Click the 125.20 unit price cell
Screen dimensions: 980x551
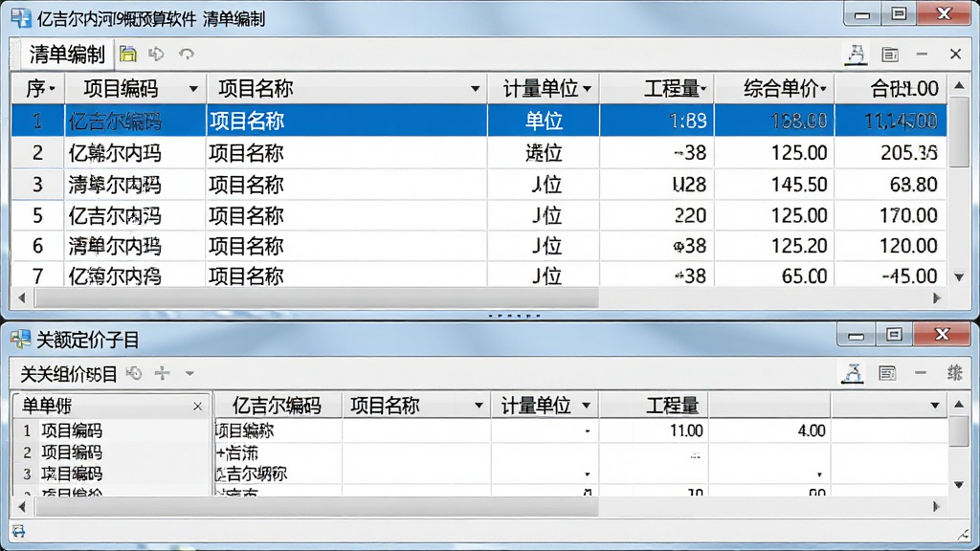point(774,246)
